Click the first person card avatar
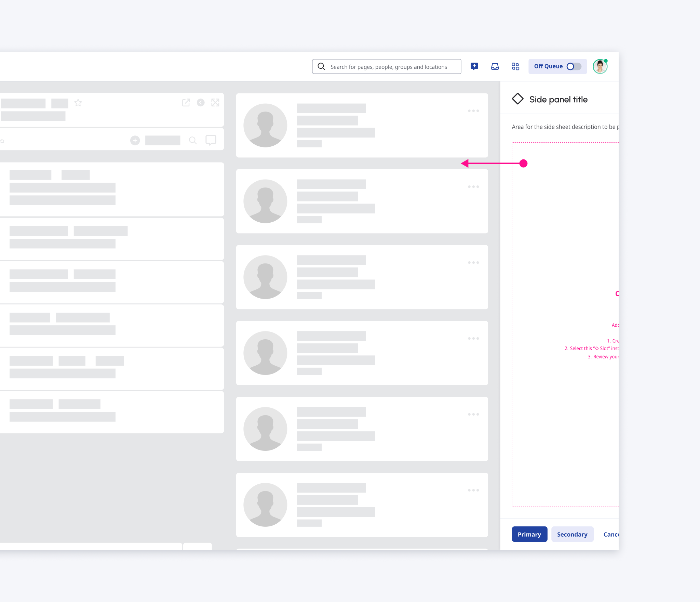The height and width of the screenshot is (602, 700). point(265,126)
